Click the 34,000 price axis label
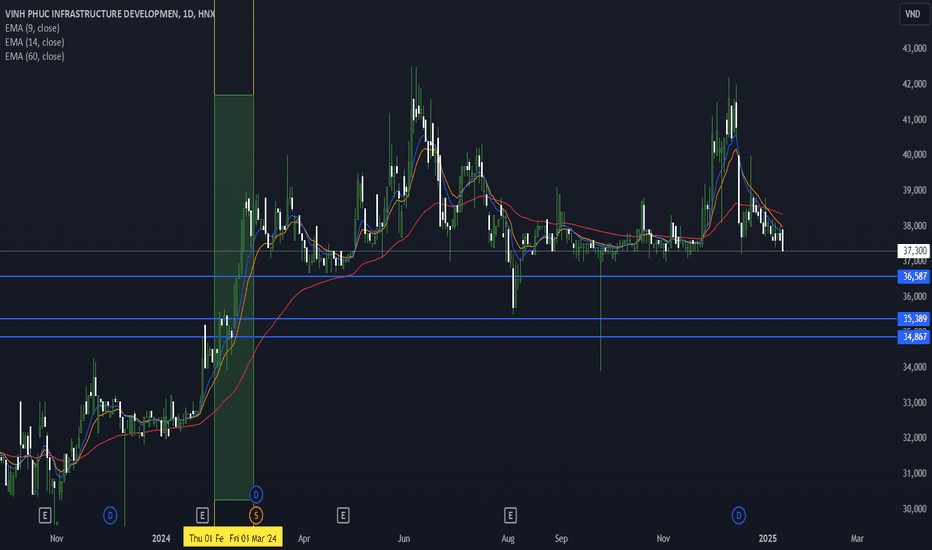 [914, 367]
